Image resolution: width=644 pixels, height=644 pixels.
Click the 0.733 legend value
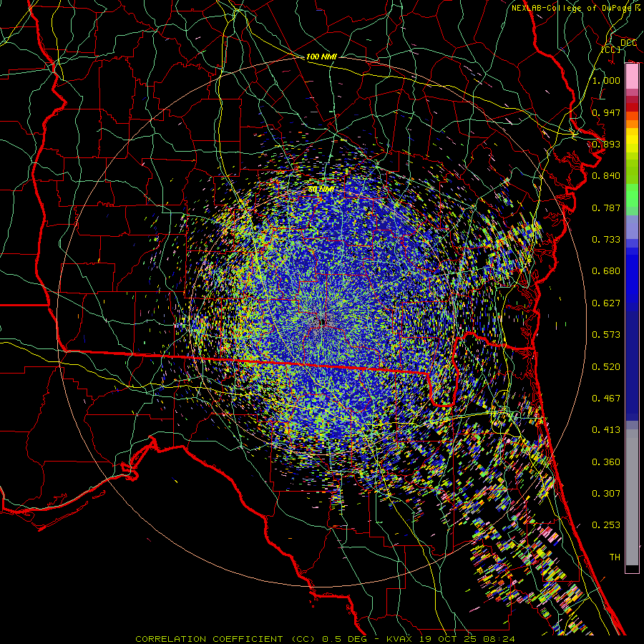click(x=606, y=240)
